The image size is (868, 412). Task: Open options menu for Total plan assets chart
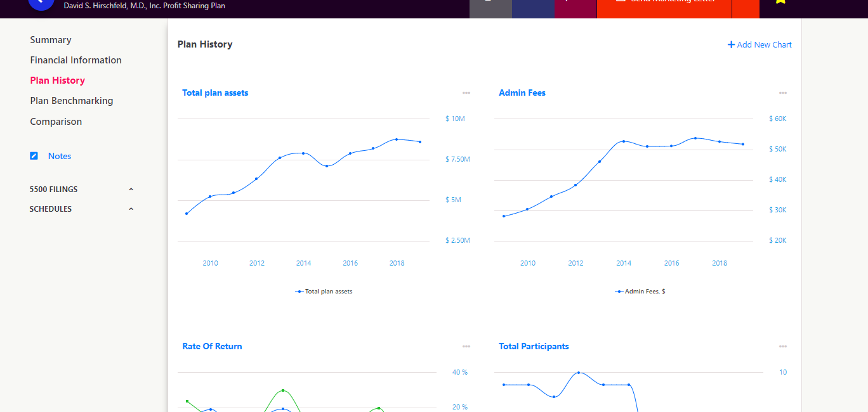click(466, 93)
